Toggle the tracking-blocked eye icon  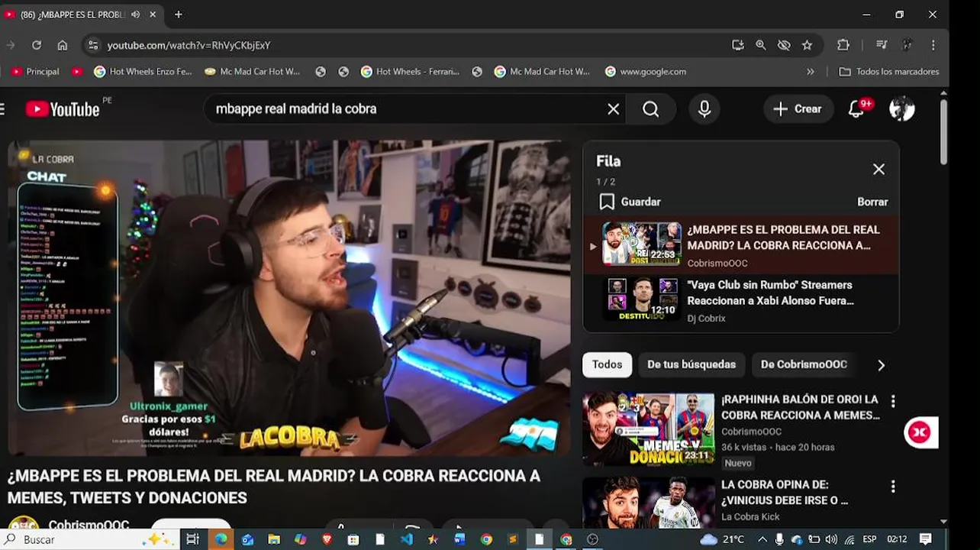click(784, 45)
